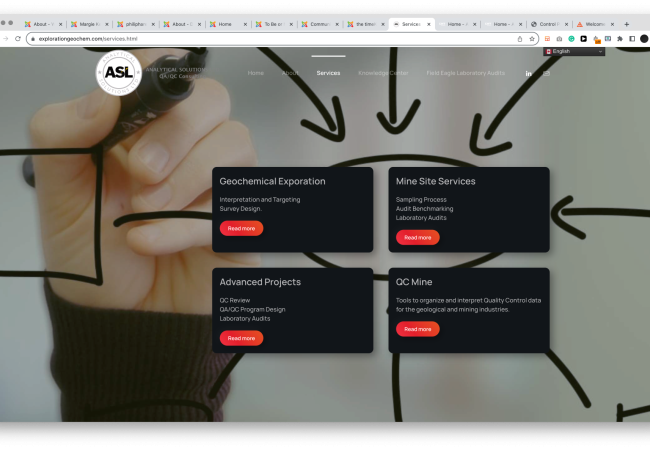This screenshot has height=450, width=650.
Task: Click the share icon in address bar
Action: click(x=519, y=39)
